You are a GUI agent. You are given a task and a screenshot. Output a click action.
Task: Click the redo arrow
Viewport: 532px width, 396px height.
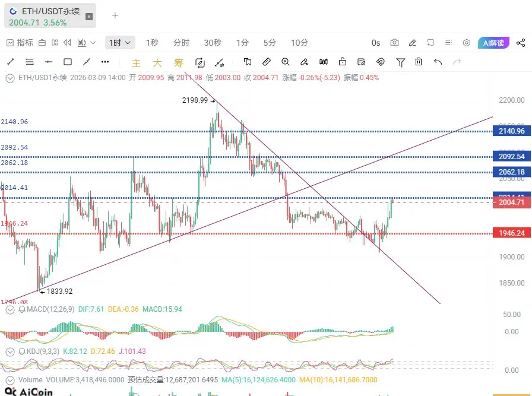(457, 62)
